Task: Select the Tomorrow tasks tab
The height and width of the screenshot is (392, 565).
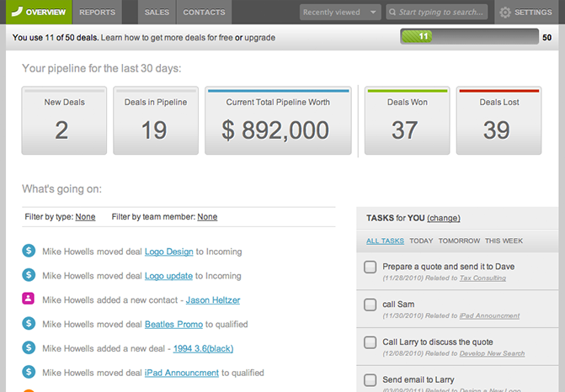Action: (459, 241)
